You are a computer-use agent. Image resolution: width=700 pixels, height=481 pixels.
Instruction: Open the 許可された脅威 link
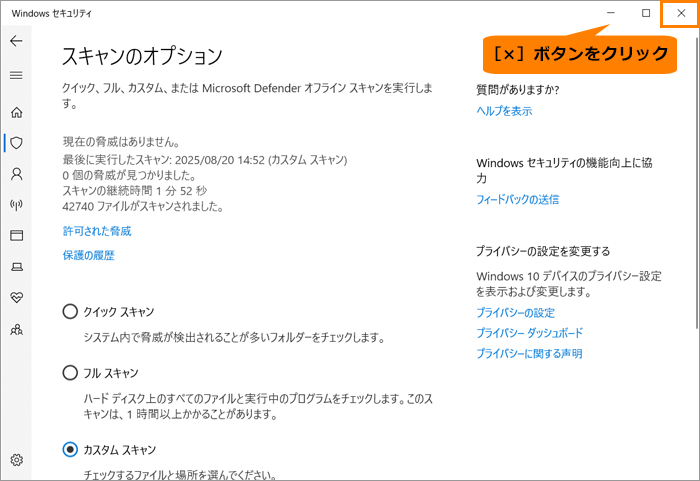tap(97, 231)
